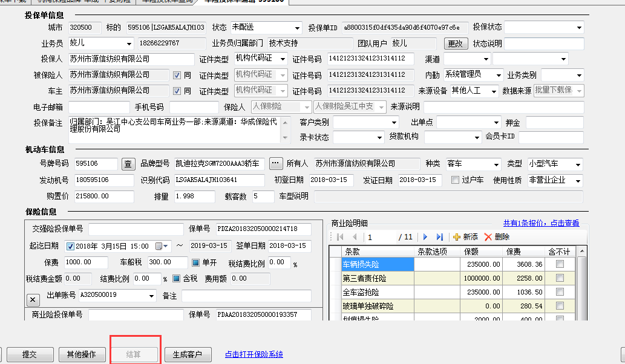Viewport: 625px width, 364px height.
Task: Select the 第三者责任险 clause cell
Action: 378,278
